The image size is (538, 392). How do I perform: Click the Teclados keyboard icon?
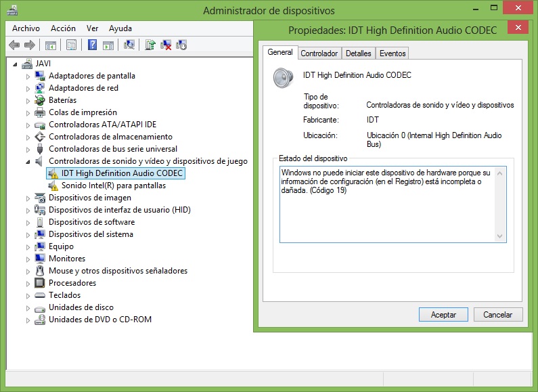40,295
